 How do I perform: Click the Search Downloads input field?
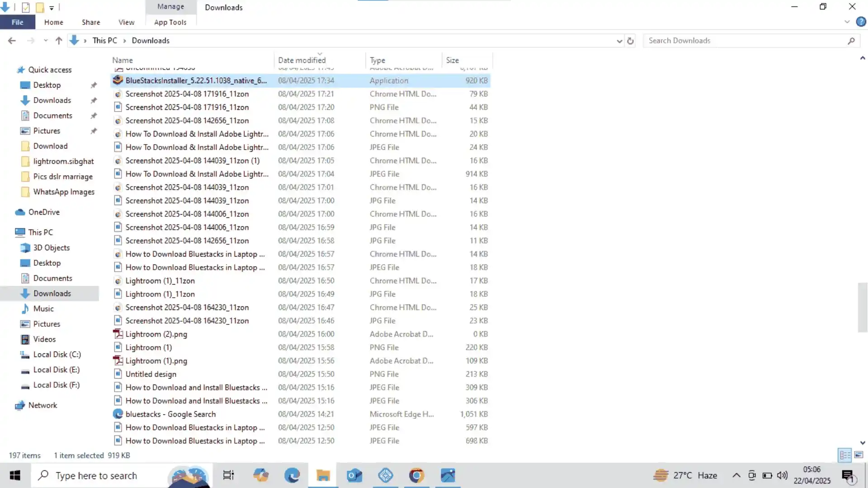tap(746, 41)
